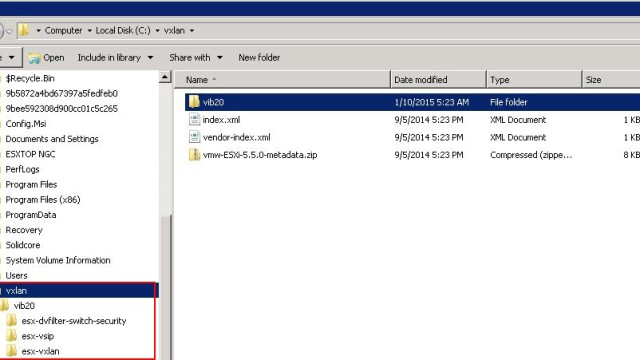This screenshot has height=360, width=640.
Task: Click the vib20 folder icon in the tree
Action: (x=4, y=305)
